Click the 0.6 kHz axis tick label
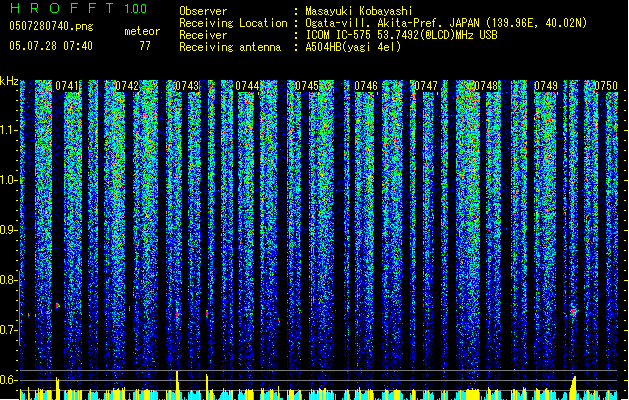Image resolution: width=629 pixels, height=400 pixels. [9, 380]
